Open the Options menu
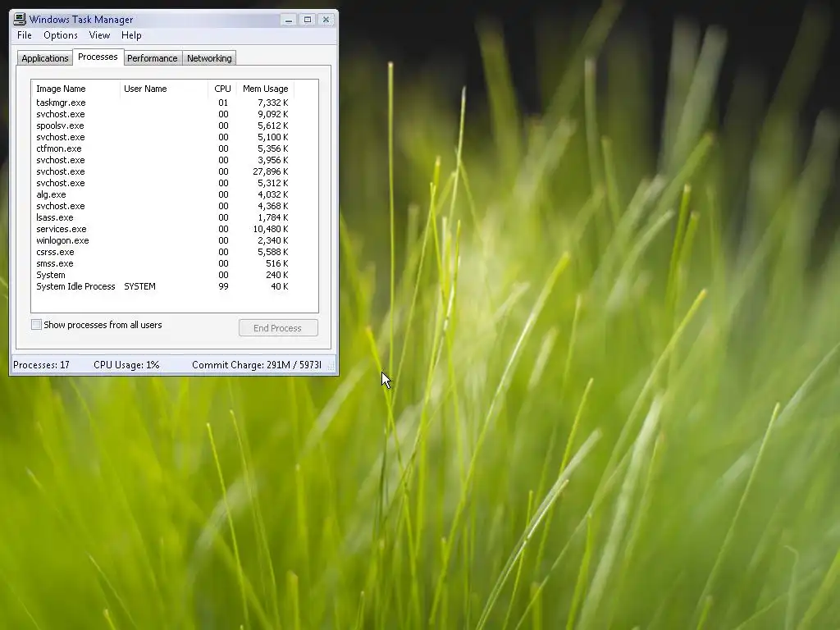Image resolution: width=840 pixels, height=630 pixels. pyautogui.click(x=61, y=35)
